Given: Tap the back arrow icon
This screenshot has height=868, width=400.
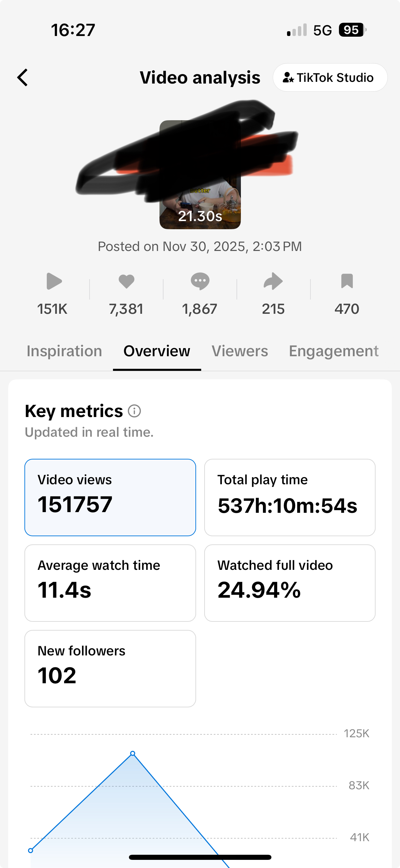Looking at the screenshot, I should [x=23, y=78].
